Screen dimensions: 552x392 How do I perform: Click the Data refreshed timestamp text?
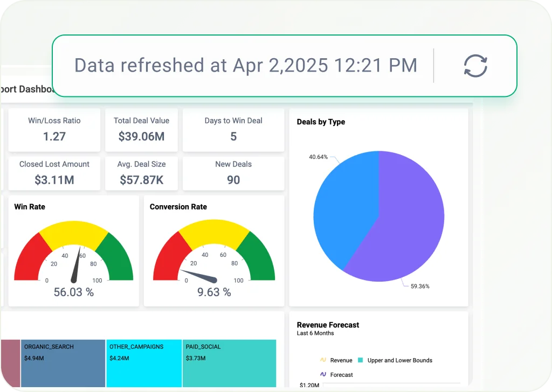coord(245,66)
